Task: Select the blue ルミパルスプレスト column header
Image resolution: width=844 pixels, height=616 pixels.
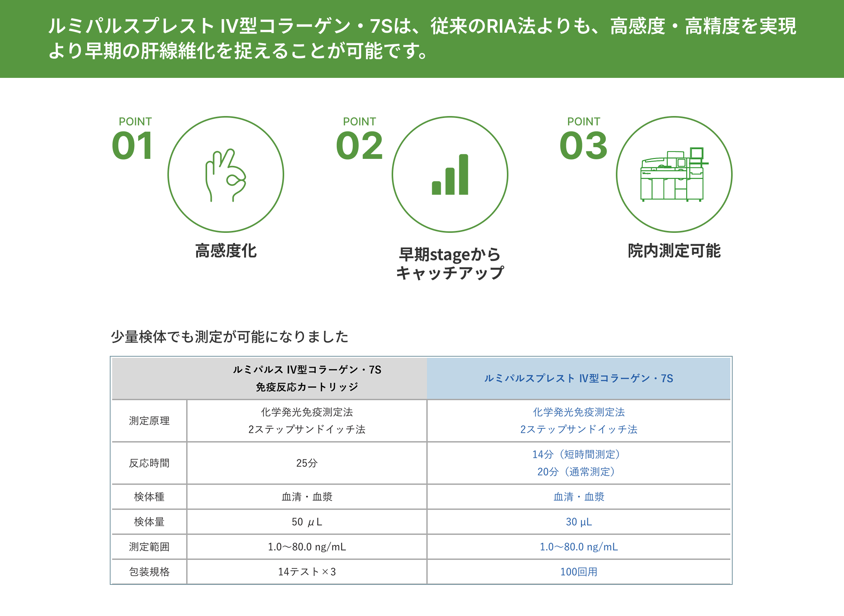Action: click(578, 378)
